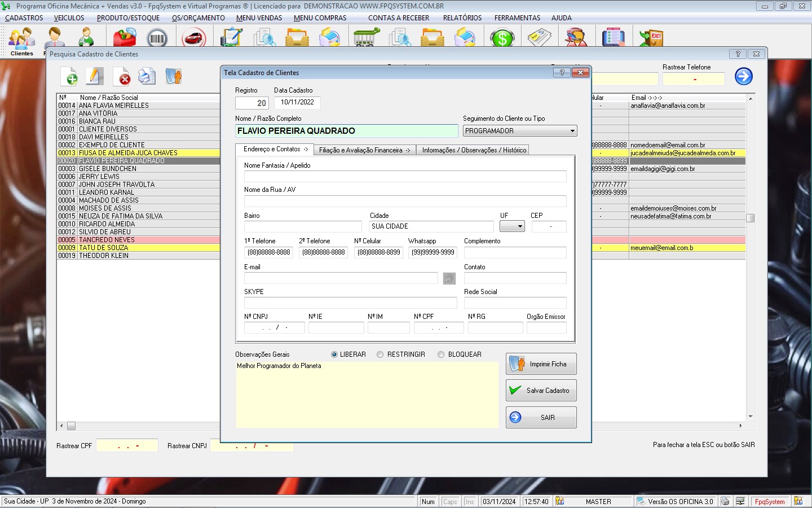Click the Salvar Cadastro button
Viewport: 812px width, 508px height.
tap(541, 391)
